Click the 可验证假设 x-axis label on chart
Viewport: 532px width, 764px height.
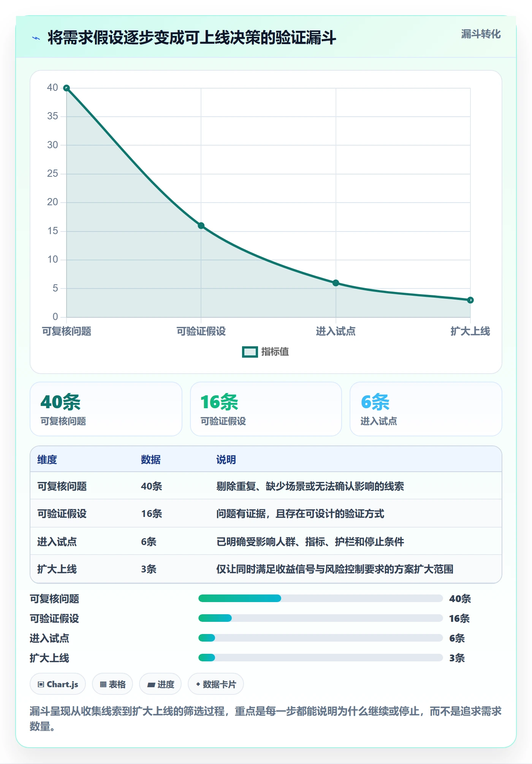point(201,331)
